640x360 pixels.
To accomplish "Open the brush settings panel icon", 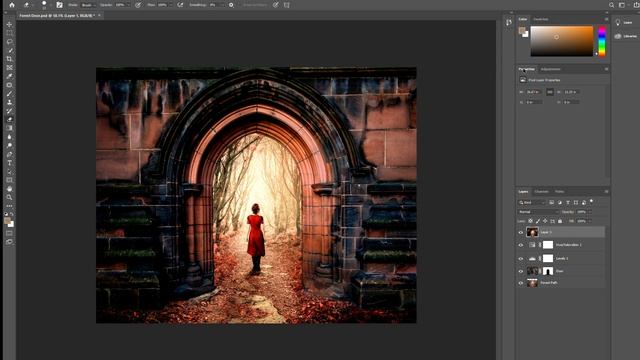I will (x=59, y=5).
